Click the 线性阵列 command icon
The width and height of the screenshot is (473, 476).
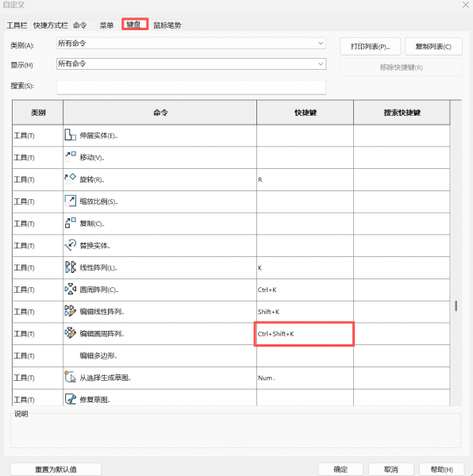point(70,267)
